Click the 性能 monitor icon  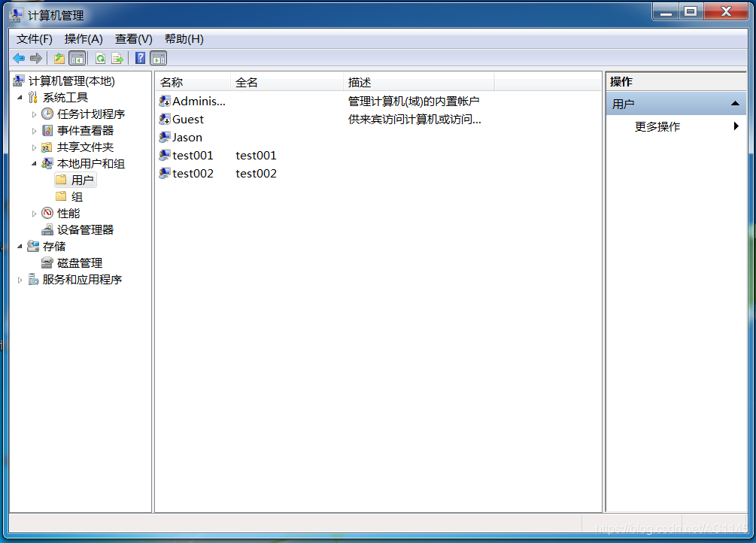[x=47, y=213]
